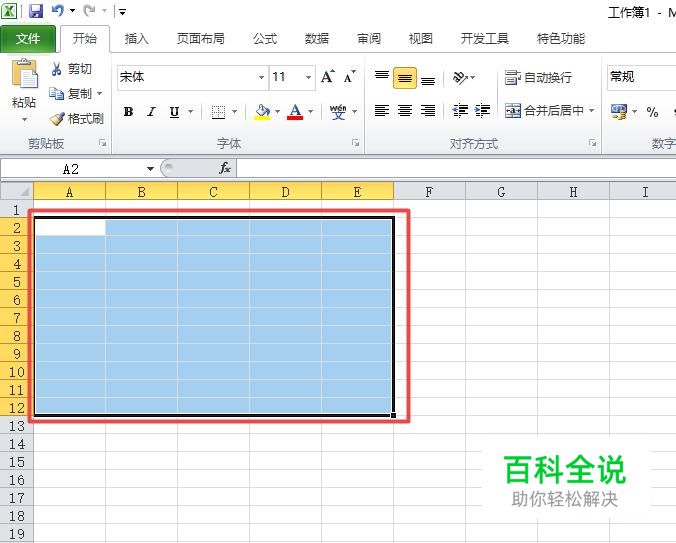This screenshot has height=543, width=676.
Task: Click decrease indent icon
Action: pyautogui.click(x=460, y=111)
